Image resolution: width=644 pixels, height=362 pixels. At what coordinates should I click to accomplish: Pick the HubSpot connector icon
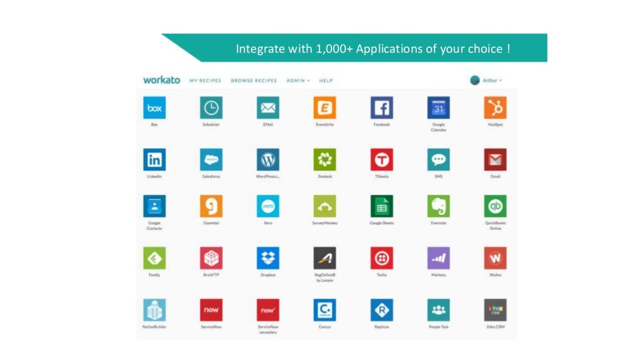pyautogui.click(x=495, y=107)
